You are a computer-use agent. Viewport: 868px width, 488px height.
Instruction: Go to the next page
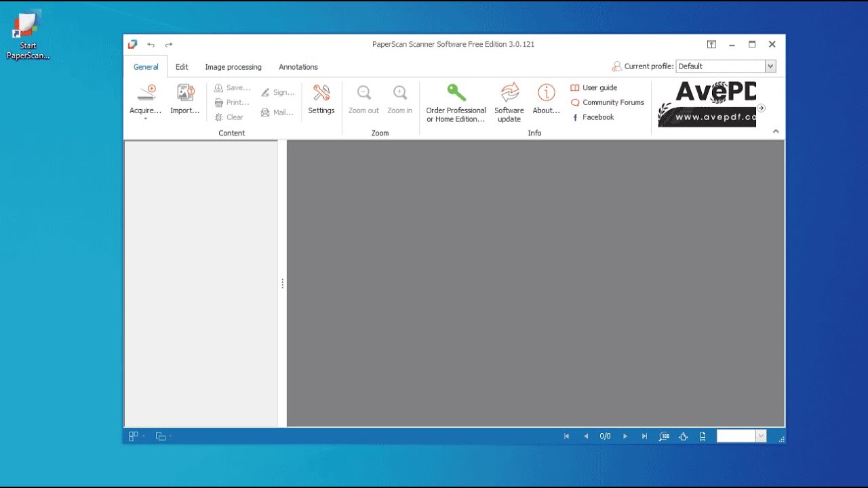click(625, 436)
